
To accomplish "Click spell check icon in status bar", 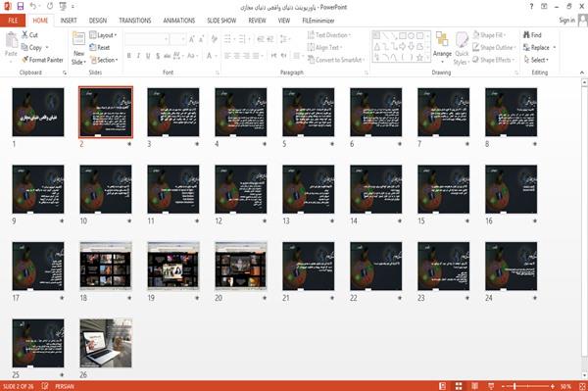I will pyautogui.click(x=45, y=386).
